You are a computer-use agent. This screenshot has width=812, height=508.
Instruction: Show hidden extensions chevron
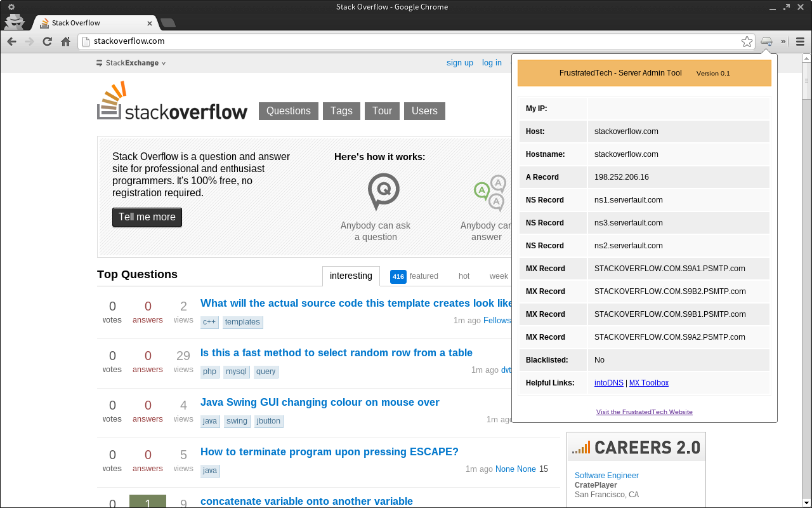coord(783,41)
